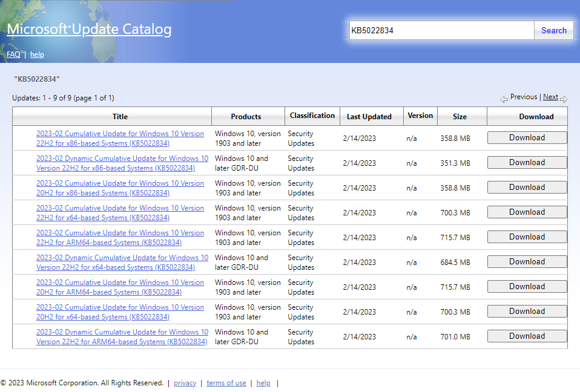The width and height of the screenshot is (580, 392).
Task: Open Cumulative Update 20H2 x86 (KB5022834) link
Action: point(120,188)
